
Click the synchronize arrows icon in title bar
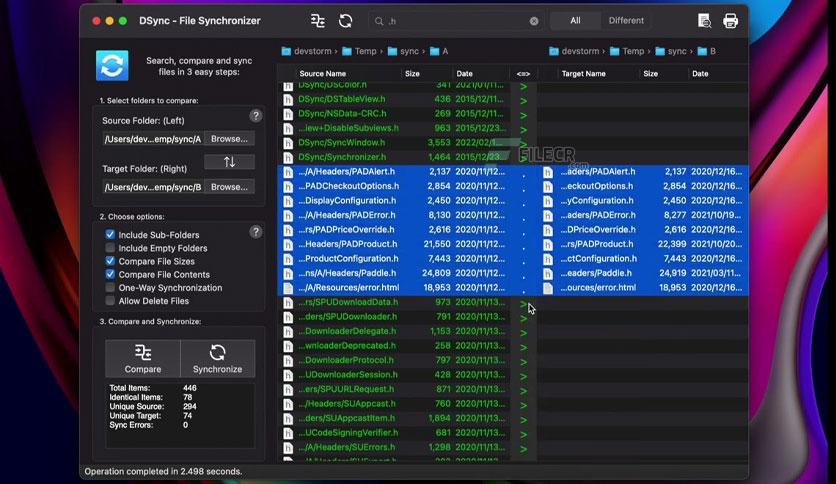(345, 21)
